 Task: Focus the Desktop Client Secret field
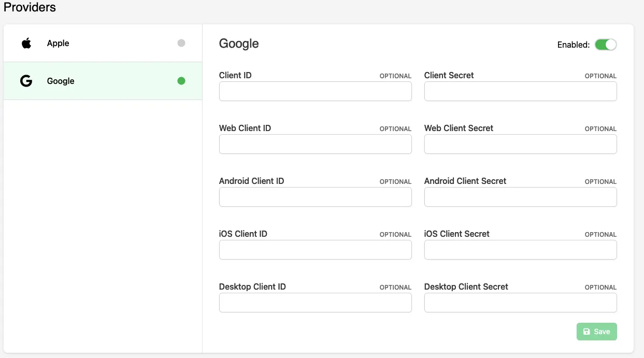coord(521,303)
